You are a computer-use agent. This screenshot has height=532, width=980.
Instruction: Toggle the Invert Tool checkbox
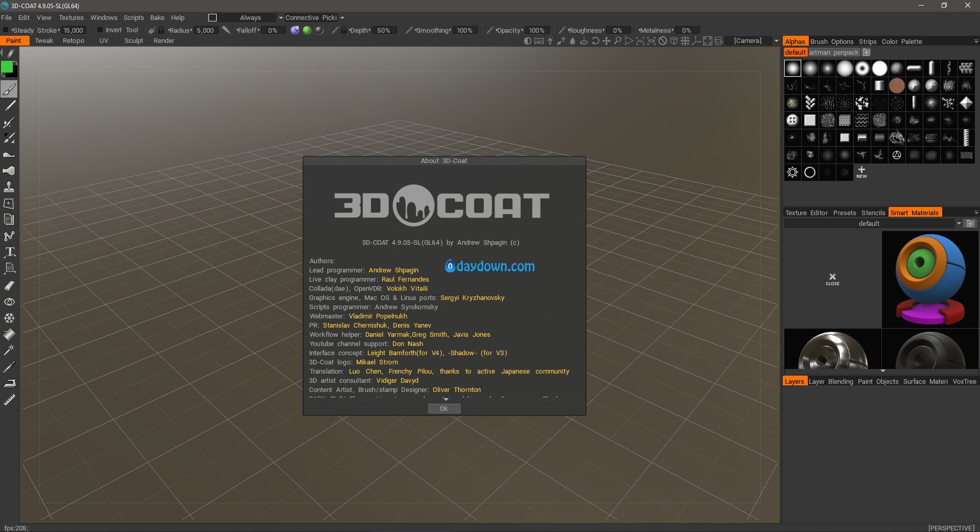pyautogui.click(x=100, y=30)
